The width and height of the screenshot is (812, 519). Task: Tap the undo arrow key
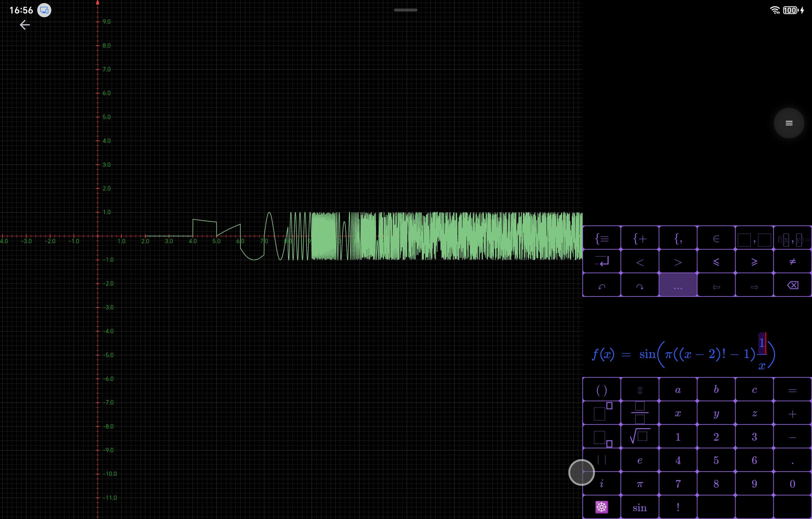pyautogui.click(x=602, y=286)
